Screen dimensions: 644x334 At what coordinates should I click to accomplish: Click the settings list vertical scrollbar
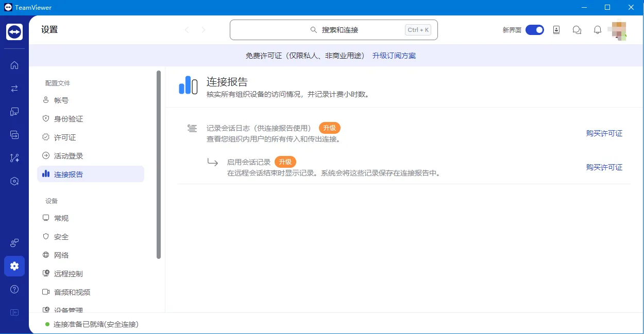click(x=159, y=165)
